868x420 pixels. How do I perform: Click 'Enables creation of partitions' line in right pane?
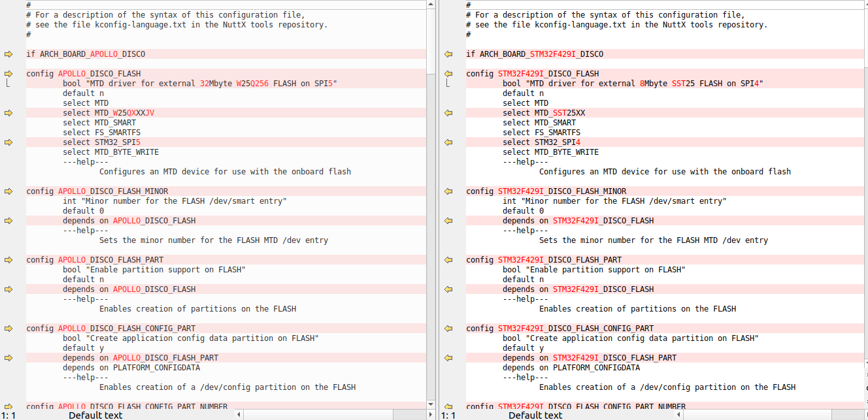(637, 309)
